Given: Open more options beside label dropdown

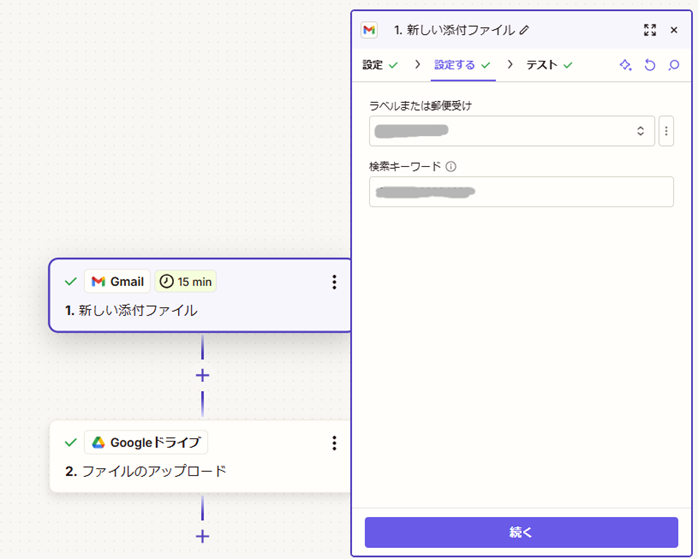Looking at the screenshot, I should point(666,131).
